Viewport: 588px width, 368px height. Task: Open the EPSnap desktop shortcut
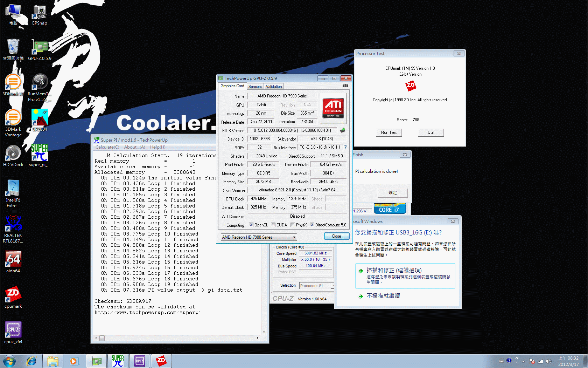(x=40, y=15)
